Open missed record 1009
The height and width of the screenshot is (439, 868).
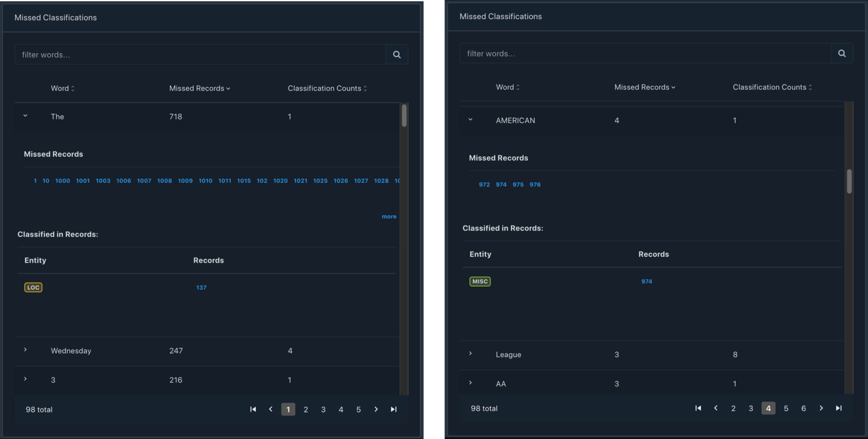(x=186, y=181)
